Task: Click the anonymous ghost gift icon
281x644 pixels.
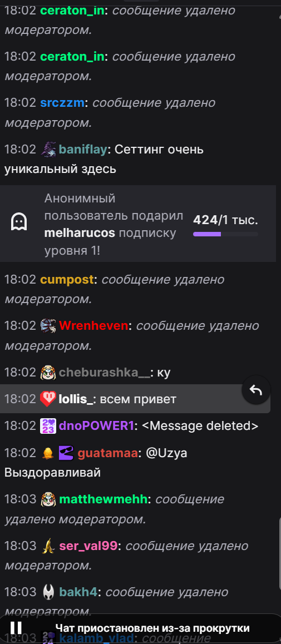Action: [18, 223]
